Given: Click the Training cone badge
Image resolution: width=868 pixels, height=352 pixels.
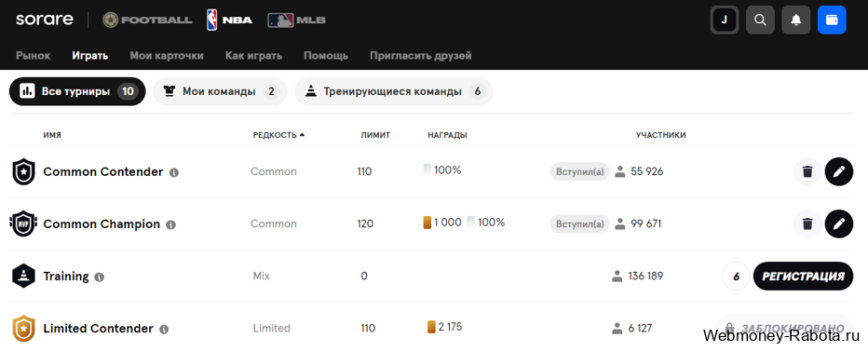Looking at the screenshot, I should (x=23, y=276).
